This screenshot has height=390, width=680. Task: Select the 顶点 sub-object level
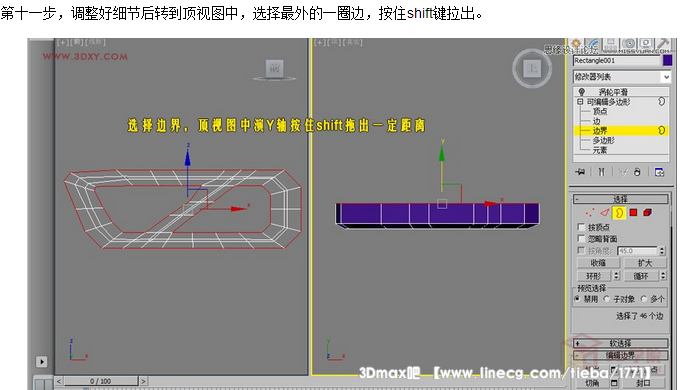coord(600,111)
